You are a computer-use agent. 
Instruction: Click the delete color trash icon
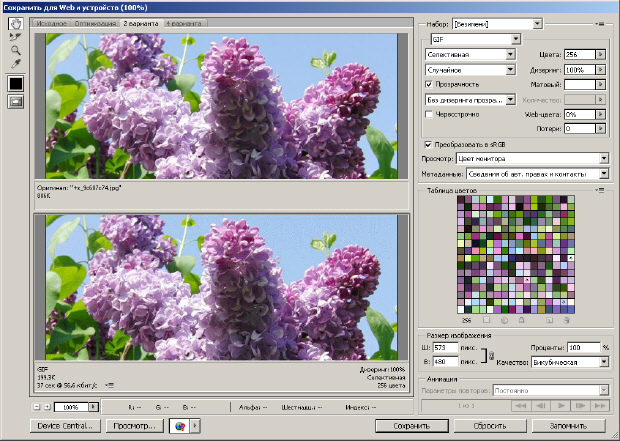[x=566, y=320]
